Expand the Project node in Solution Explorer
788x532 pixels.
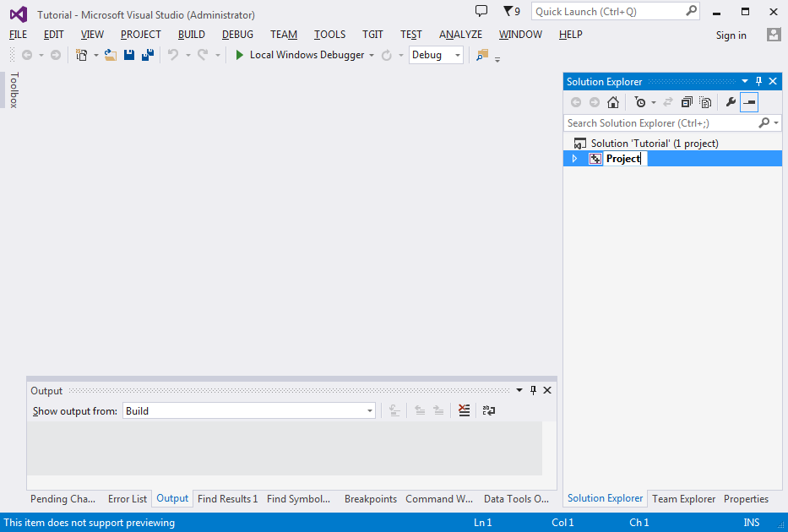(x=575, y=159)
